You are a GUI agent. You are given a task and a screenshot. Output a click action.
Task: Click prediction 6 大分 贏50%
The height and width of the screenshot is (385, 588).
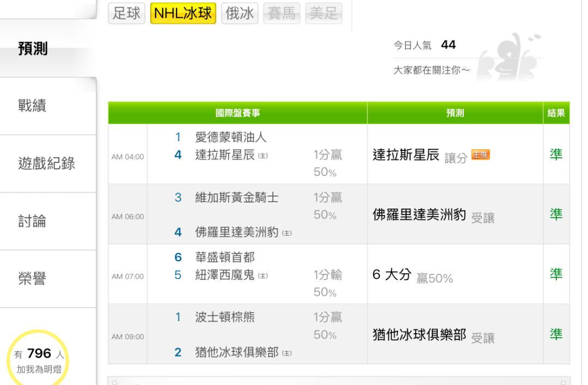413,275
